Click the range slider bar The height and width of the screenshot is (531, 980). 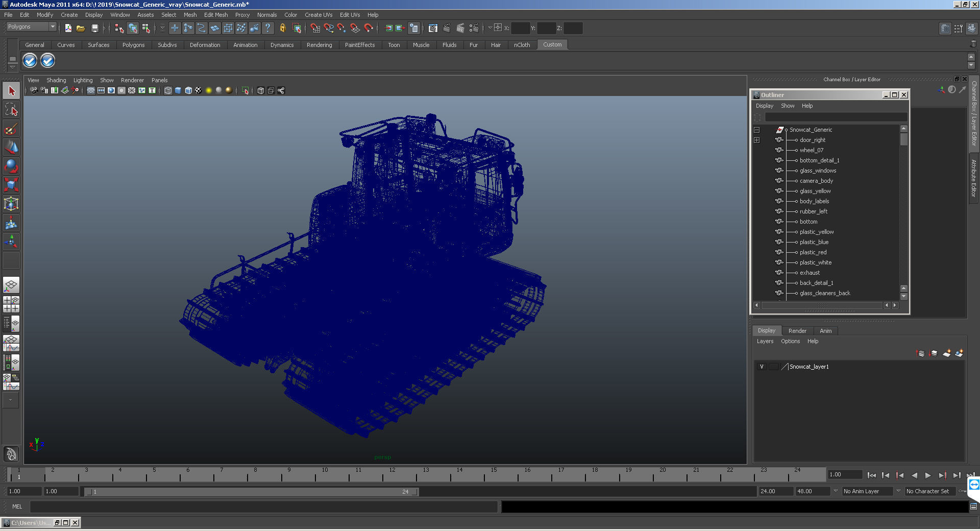[x=252, y=492]
